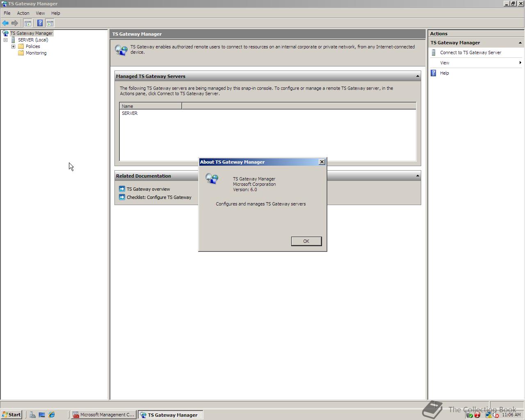Click the SERVER (Local) server icon in tree
Screen dimensions: 525x420
[x=13, y=40]
